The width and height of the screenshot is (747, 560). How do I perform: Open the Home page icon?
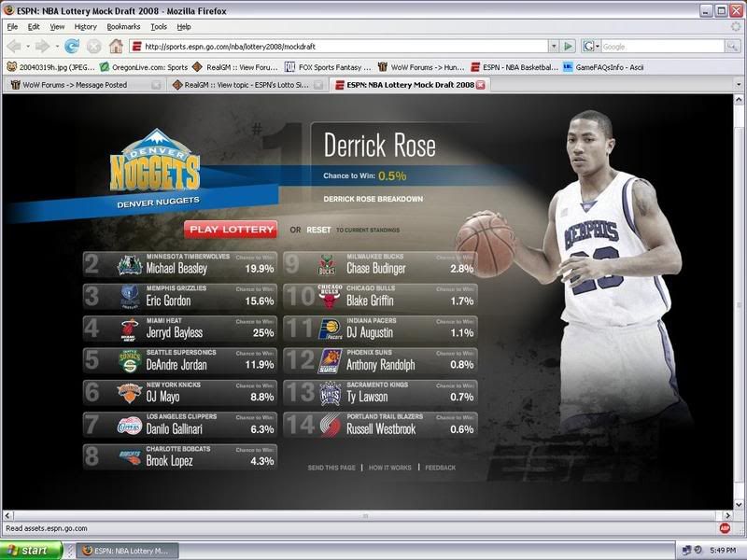click(116, 46)
